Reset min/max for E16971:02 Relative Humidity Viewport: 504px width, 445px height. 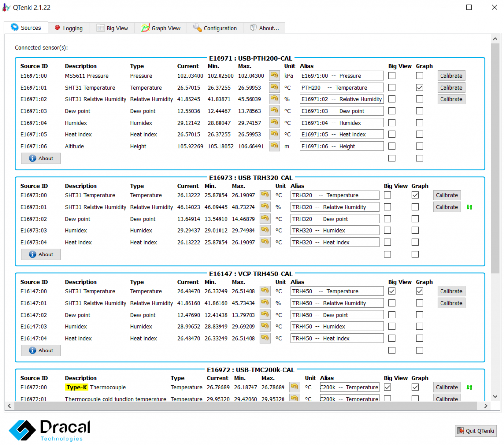274,99
